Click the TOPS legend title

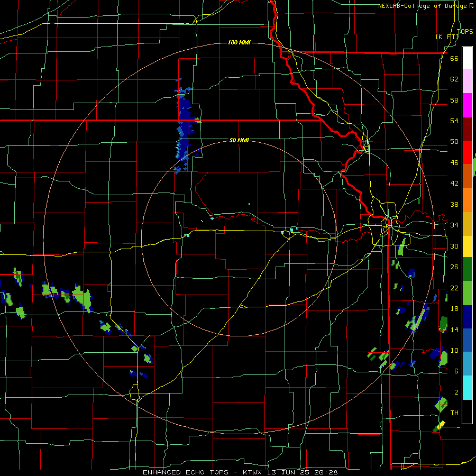465,32
